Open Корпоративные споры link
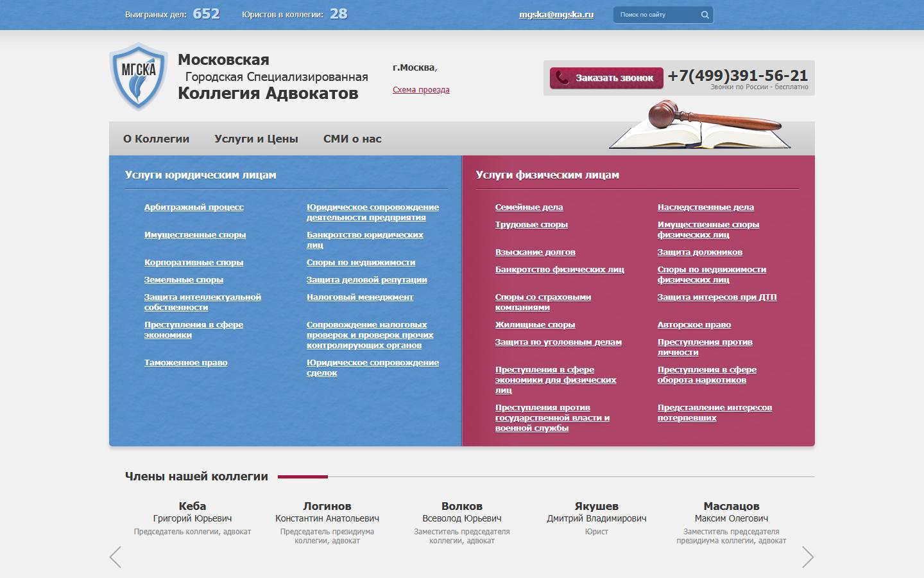Viewport: 924px width, 578px height. click(194, 262)
